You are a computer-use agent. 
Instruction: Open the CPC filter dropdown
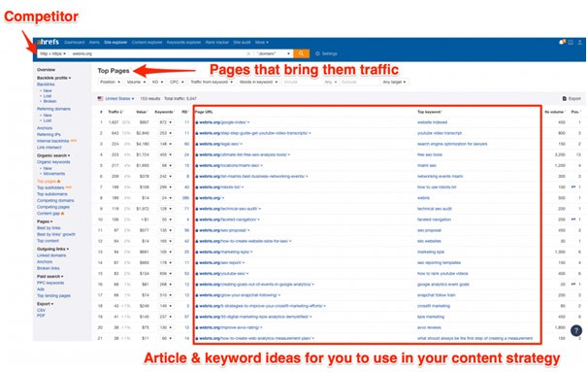point(177,82)
